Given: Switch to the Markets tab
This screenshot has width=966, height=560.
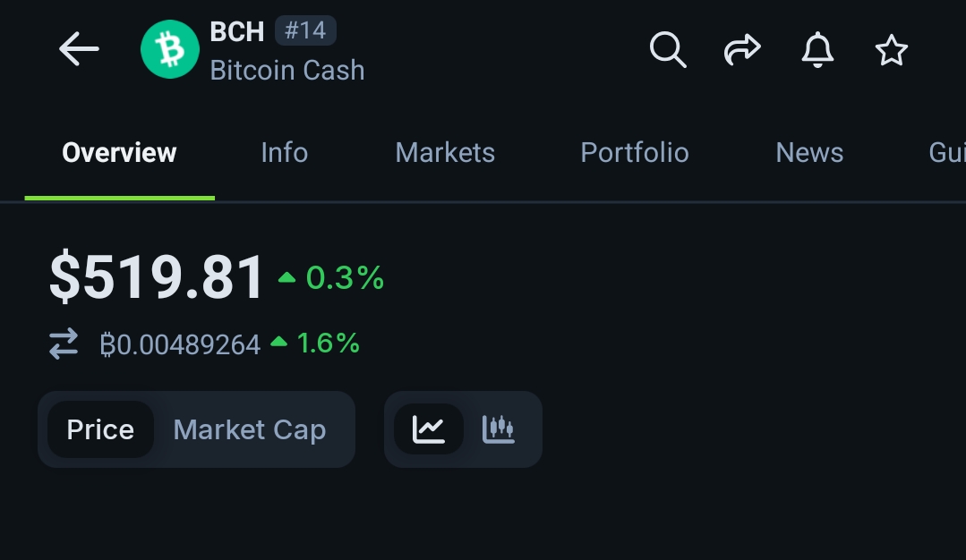Looking at the screenshot, I should pyautogui.click(x=445, y=153).
